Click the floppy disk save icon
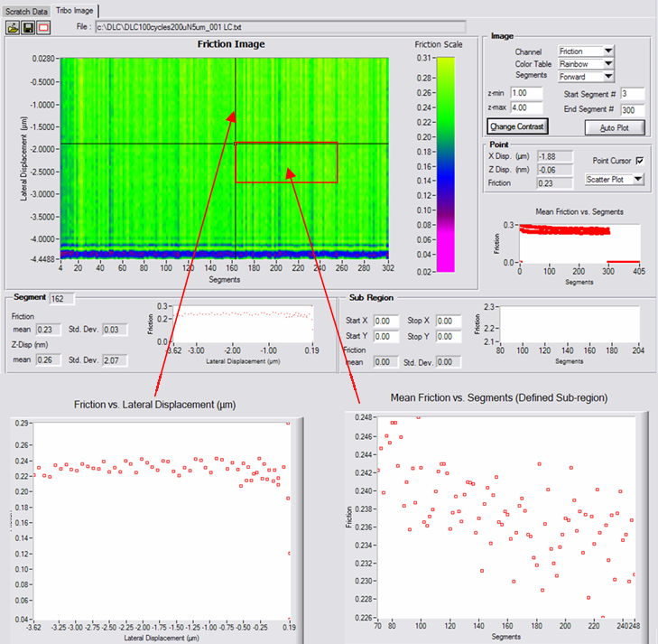 click(28, 27)
